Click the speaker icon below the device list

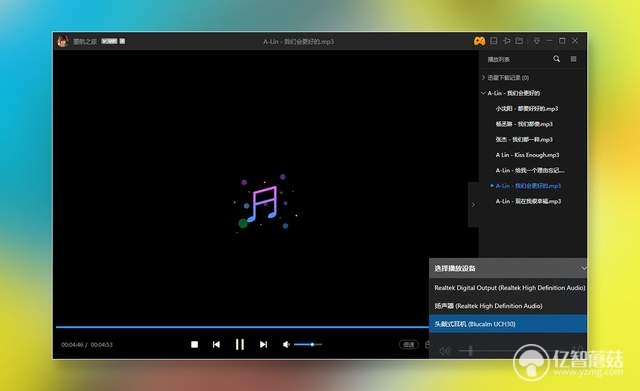445,351
